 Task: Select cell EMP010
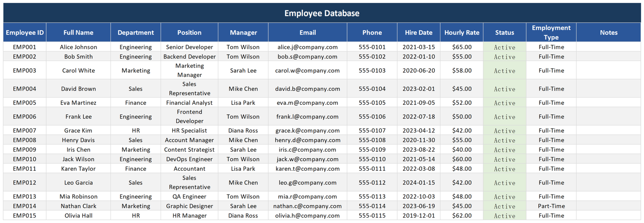(x=25, y=159)
